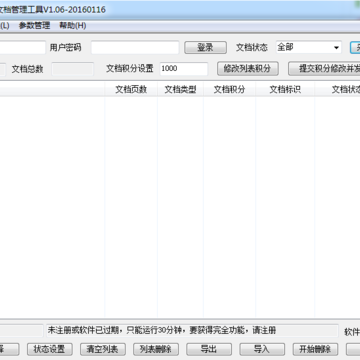Click the 登录 login button

pos(205,48)
